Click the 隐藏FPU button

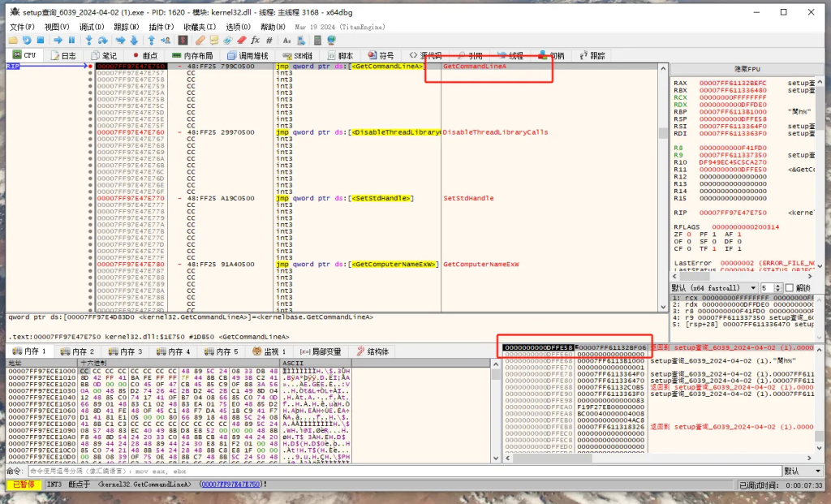(747, 70)
